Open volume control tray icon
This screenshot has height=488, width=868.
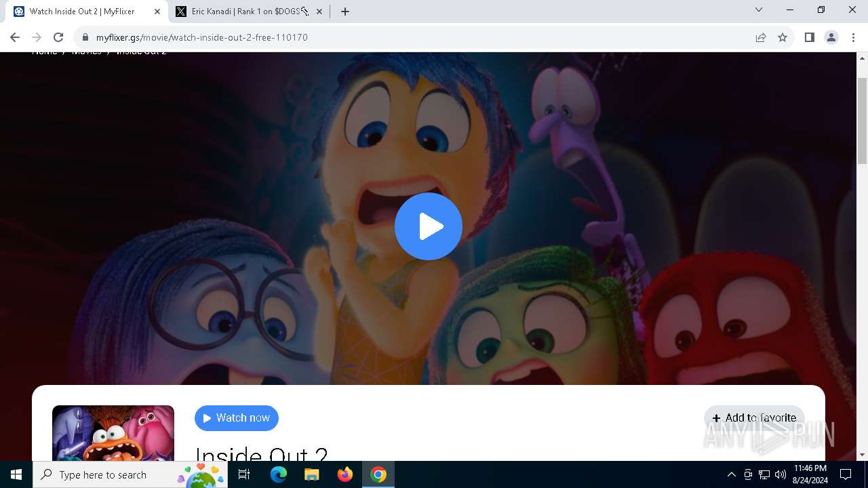tap(781, 474)
